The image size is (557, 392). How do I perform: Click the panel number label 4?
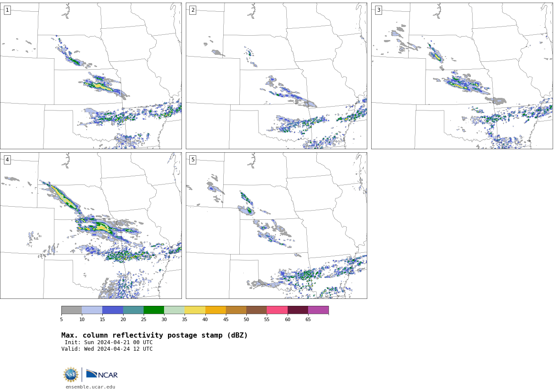click(x=7, y=160)
